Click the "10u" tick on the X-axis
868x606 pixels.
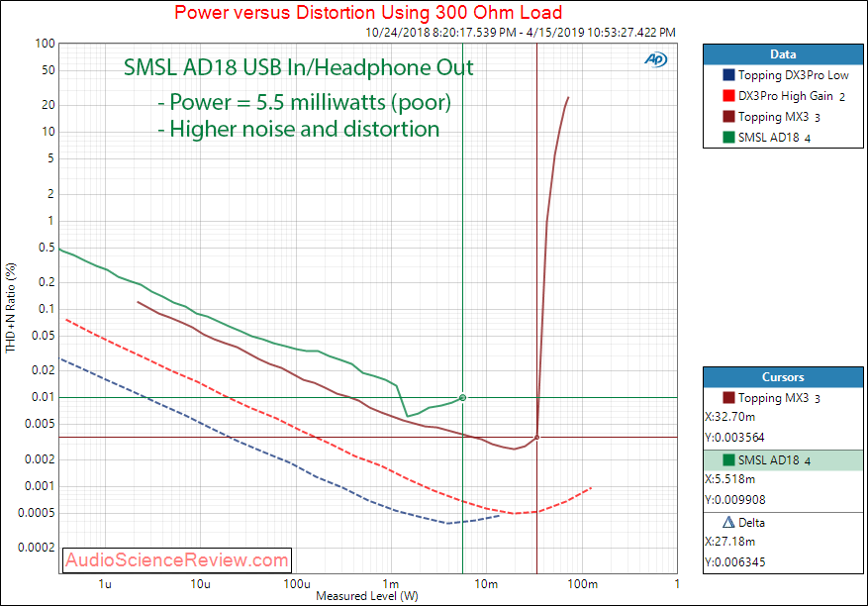point(200,584)
